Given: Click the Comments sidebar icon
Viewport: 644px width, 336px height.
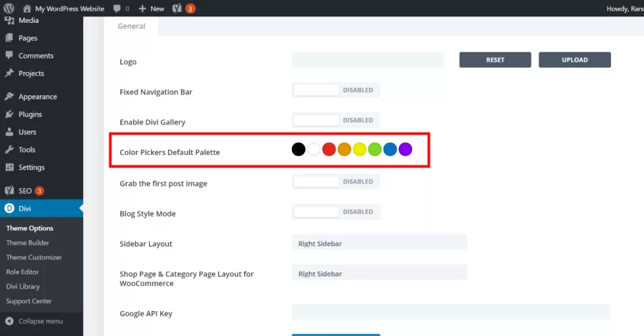Looking at the screenshot, I should 9,55.
